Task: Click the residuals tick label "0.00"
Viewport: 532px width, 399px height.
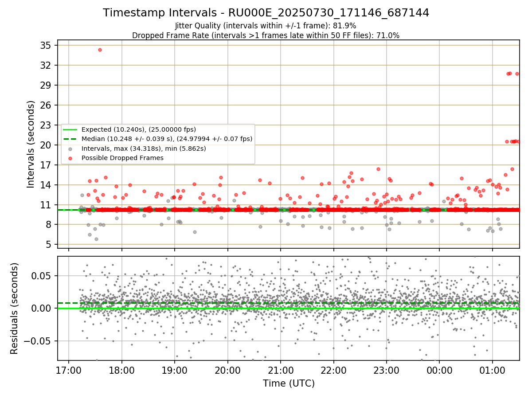Action: coord(42,308)
